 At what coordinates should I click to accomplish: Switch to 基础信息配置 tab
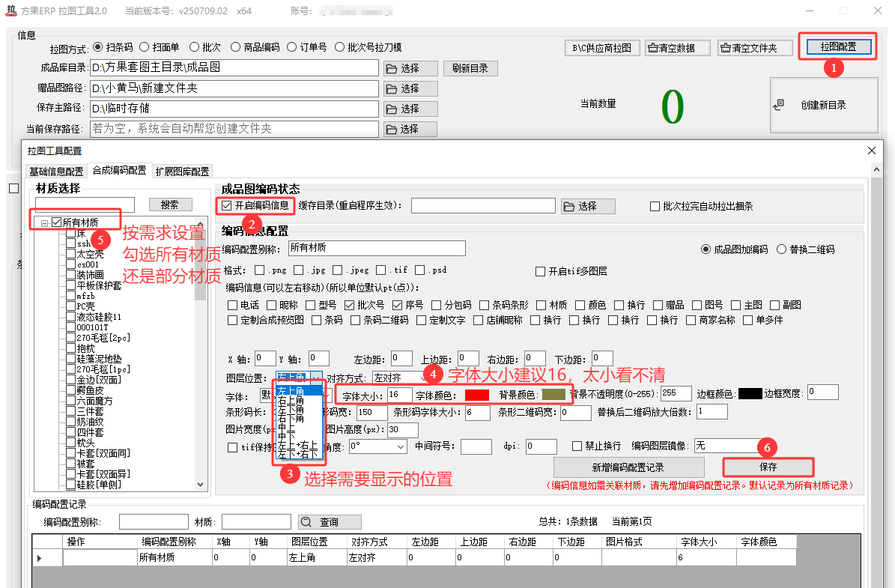56,172
